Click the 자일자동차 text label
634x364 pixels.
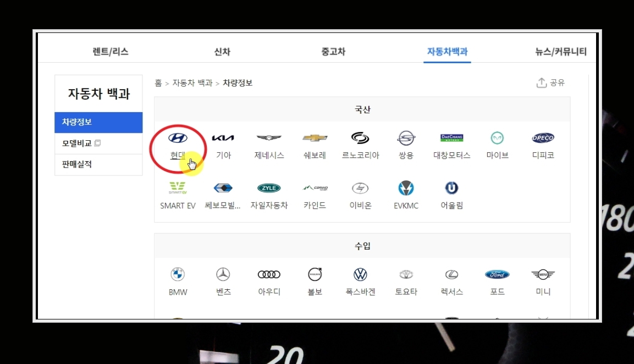point(269,206)
